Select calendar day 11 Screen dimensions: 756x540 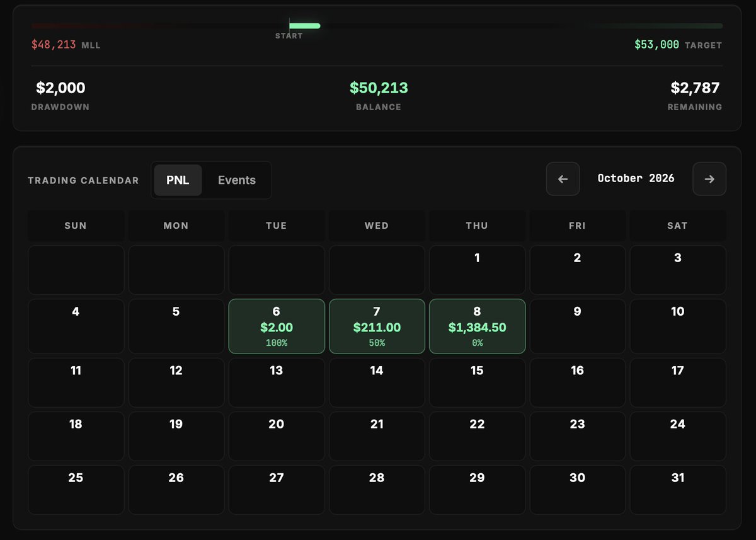(x=76, y=382)
